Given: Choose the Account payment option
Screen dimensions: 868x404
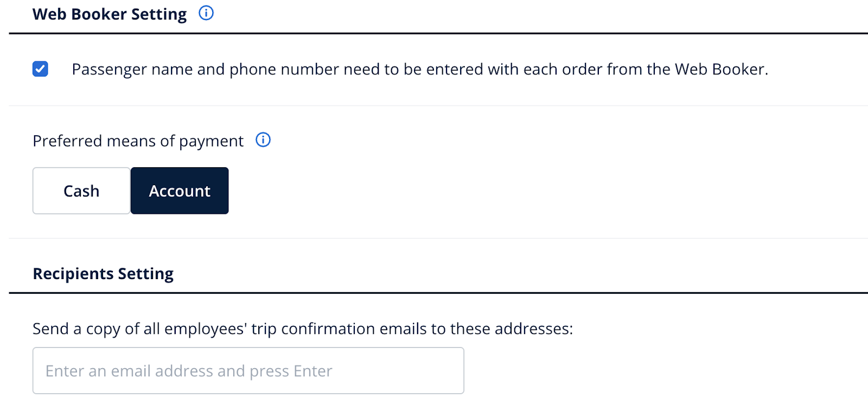Looking at the screenshot, I should [180, 191].
